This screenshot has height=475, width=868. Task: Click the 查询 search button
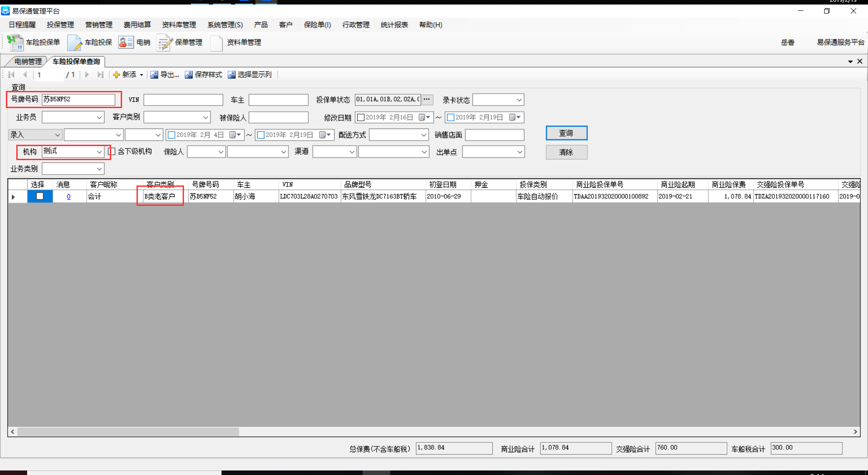click(x=566, y=133)
